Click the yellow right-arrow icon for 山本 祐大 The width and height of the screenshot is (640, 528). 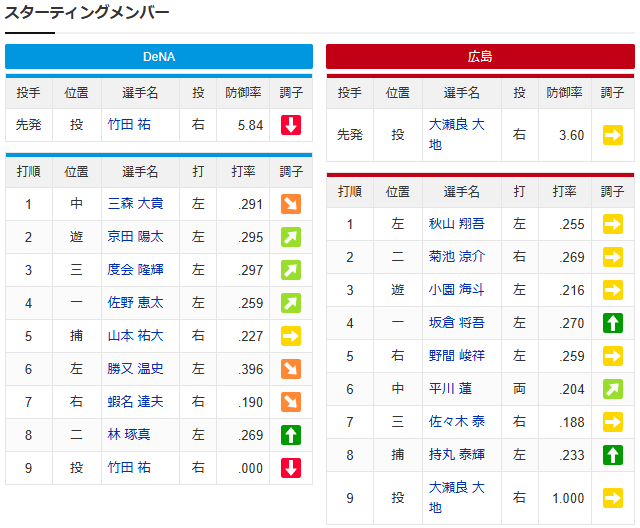click(x=291, y=336)
